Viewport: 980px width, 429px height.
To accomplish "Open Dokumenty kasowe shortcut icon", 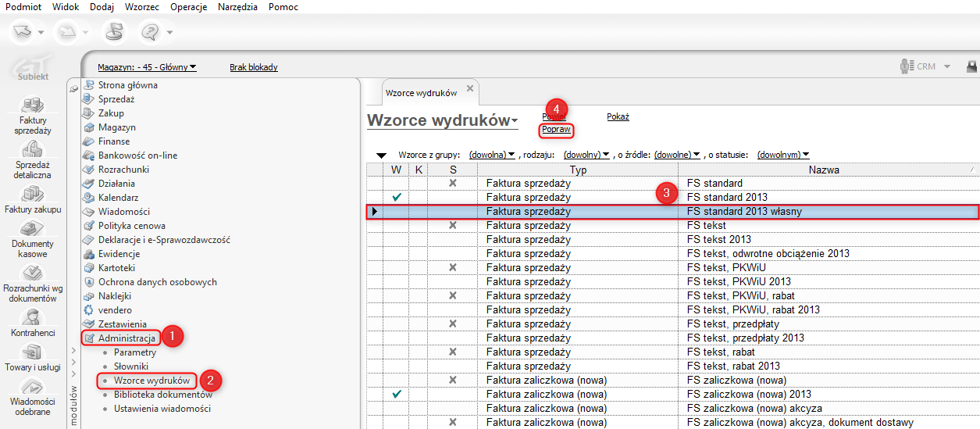I will [33, 228].
